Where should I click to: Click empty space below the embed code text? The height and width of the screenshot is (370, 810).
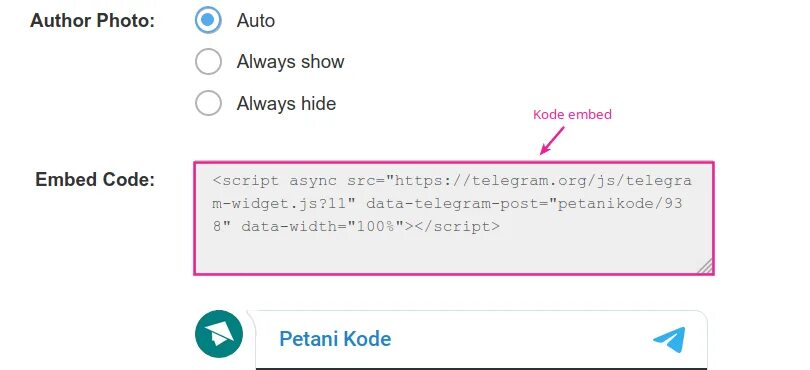(444, 254)
